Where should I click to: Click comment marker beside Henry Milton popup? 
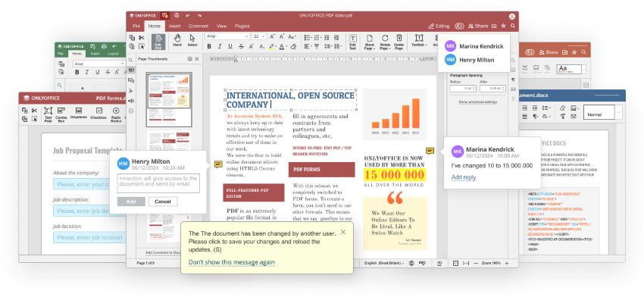point(218,164)
